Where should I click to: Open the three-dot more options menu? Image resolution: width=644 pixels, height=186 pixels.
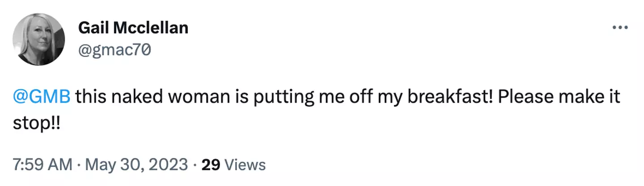620,28
